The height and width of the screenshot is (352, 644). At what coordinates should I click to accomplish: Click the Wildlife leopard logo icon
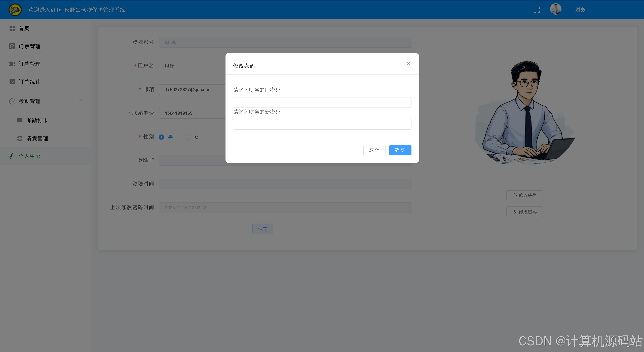pos(15,10)
